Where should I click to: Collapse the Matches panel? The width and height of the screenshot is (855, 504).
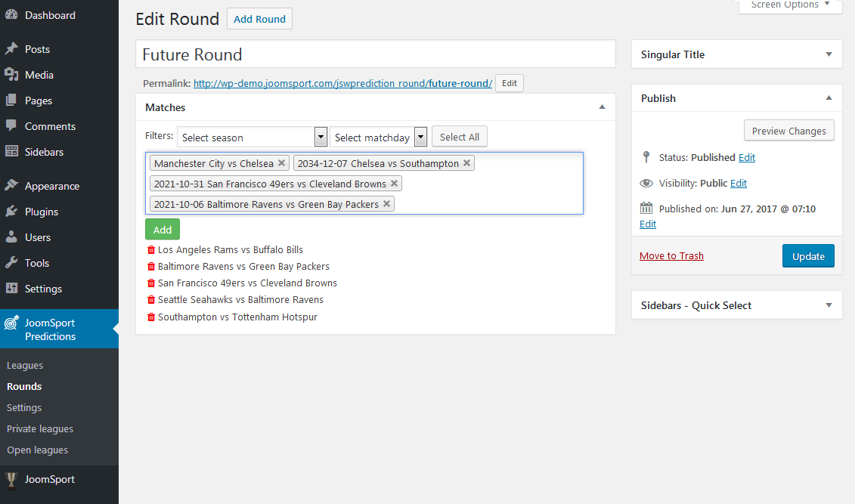click(x=602, y=107)
